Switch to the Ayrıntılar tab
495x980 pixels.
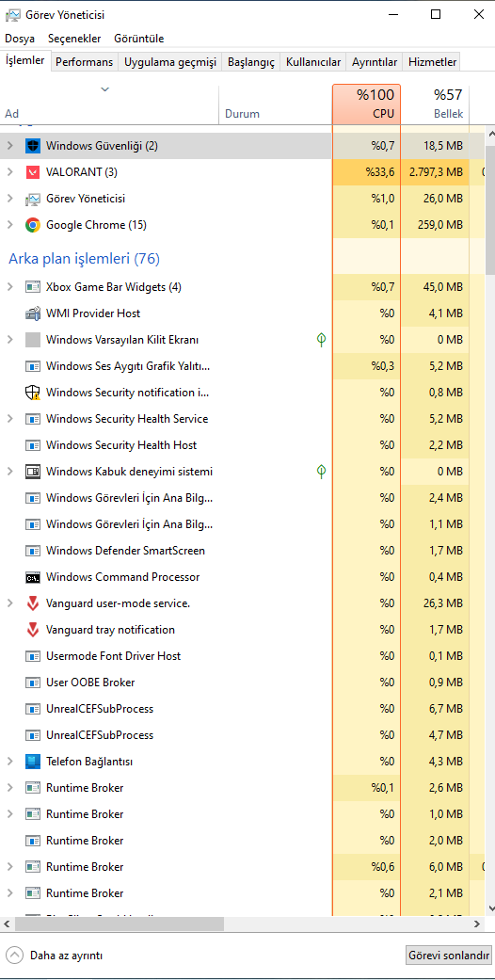[x=375, y=62]
